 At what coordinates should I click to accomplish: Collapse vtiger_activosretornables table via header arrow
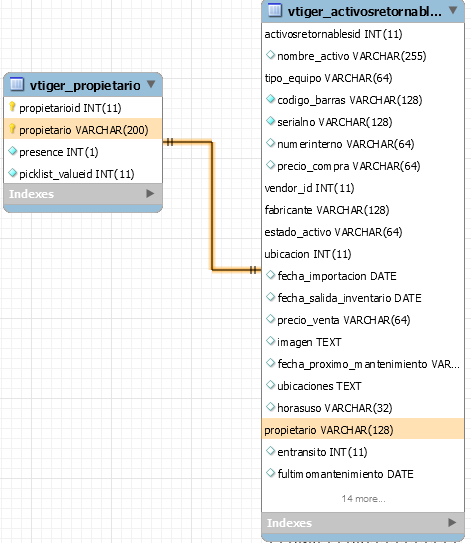453,10
